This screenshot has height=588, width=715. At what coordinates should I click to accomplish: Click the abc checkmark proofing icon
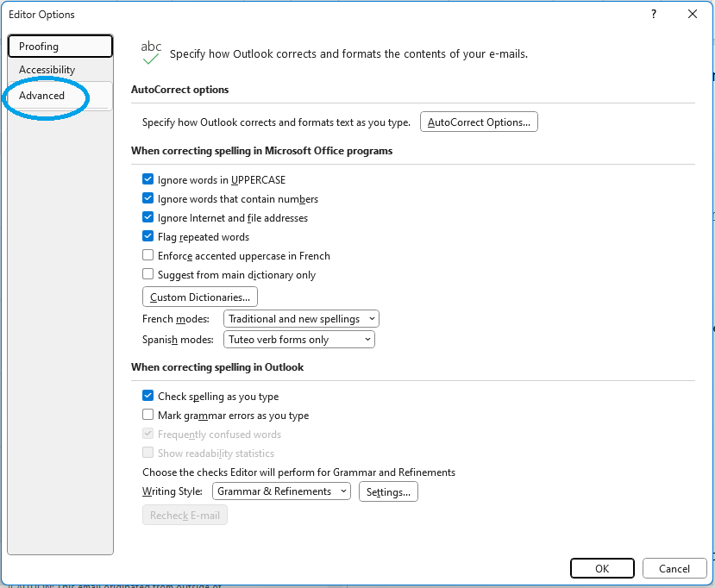pyautogui.click(x=151, y=53)
